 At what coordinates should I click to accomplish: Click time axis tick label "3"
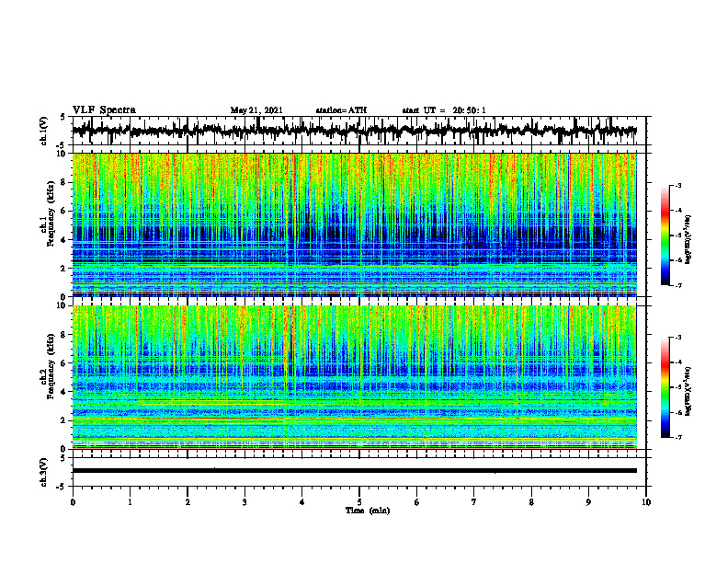[x=245, y=502]
